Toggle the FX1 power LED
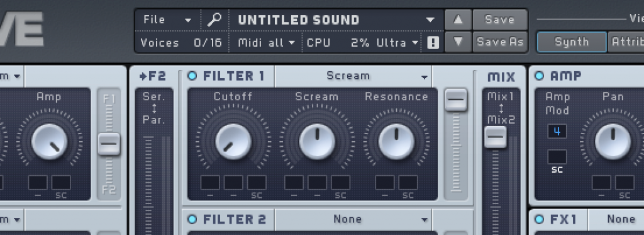Image resolution: width=644 pixels, height=235 pixels. pos(539,219)
